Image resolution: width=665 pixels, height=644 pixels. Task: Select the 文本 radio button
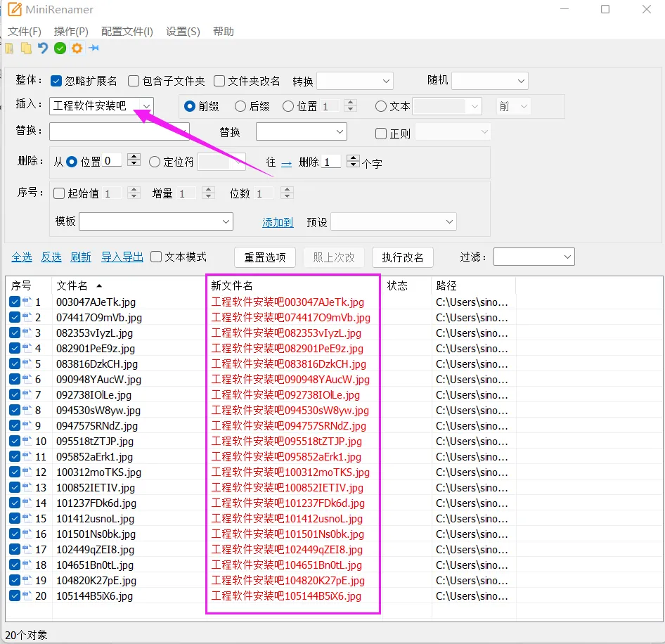point(381,106)
